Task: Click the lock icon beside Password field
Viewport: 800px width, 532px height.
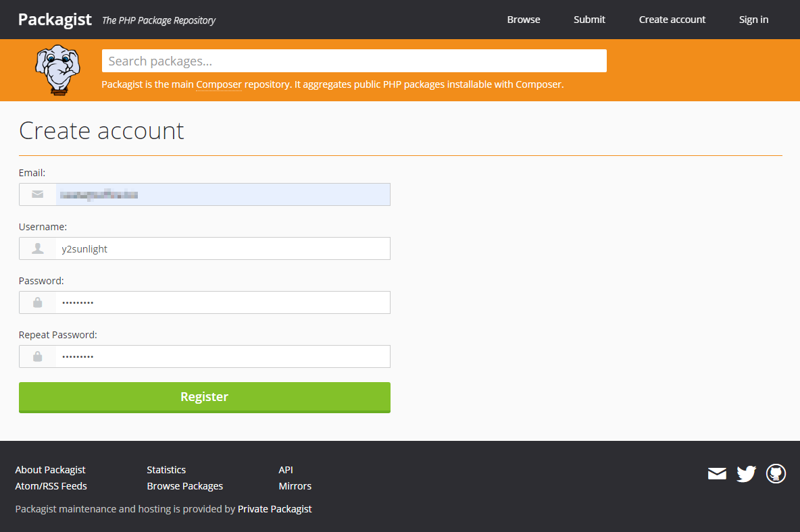Action: click(38, 302)
